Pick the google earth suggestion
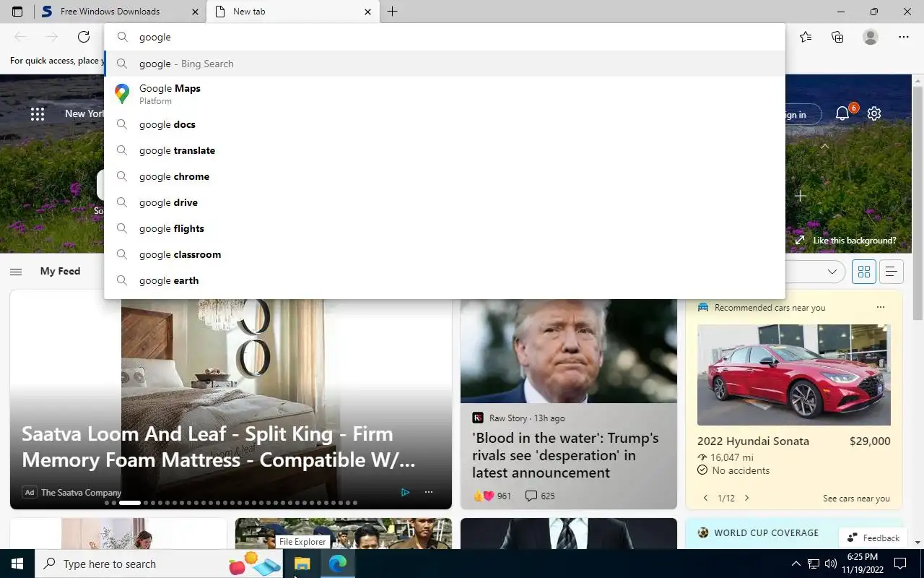Screen dimensions: 924x578 [445, 280]
